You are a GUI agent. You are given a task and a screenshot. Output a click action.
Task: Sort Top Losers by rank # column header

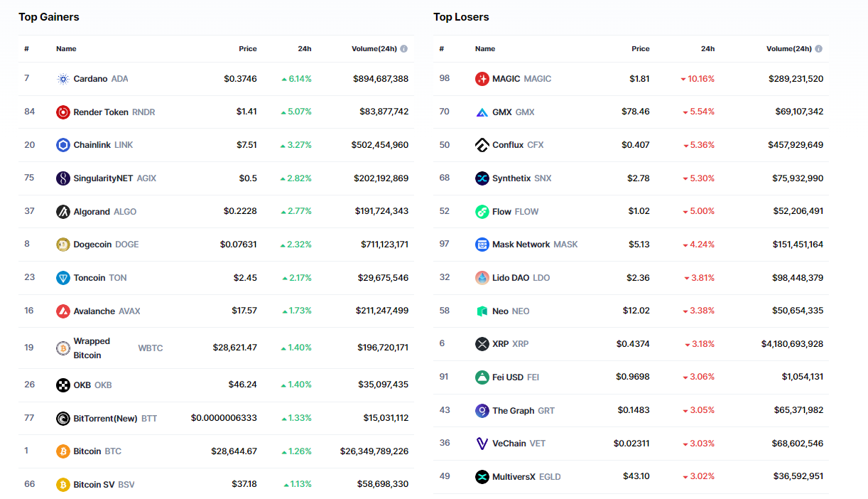441,49
